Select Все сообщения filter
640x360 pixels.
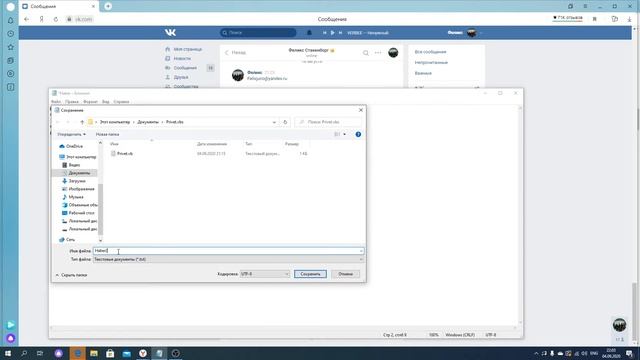click(430, 52)
